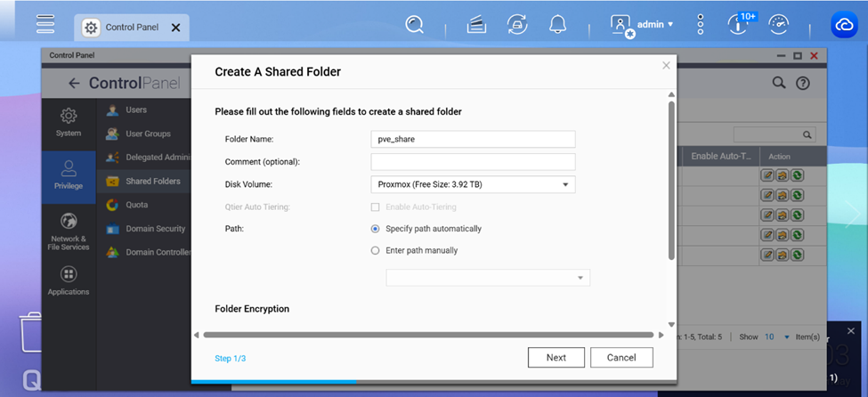Open the admin user menu
Viewport: 868px width, 397px height.
(643, 25)
